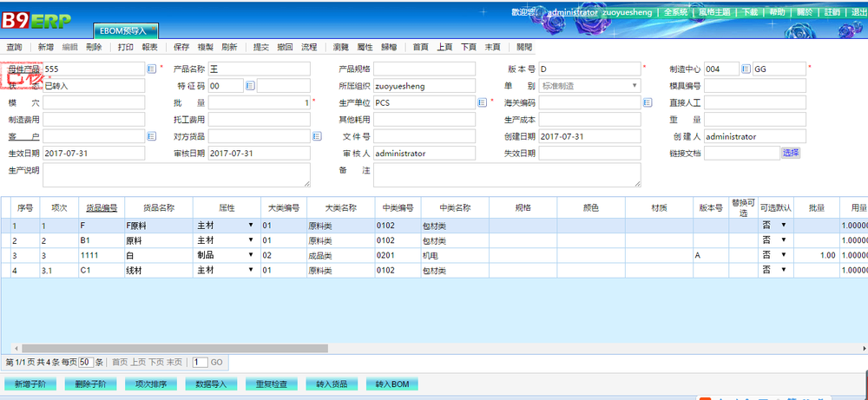The width and height of the screenshot is (868, 400).
Task: Expand the 单别 标准制造 dropdown
Action: (x=635, y=86)
